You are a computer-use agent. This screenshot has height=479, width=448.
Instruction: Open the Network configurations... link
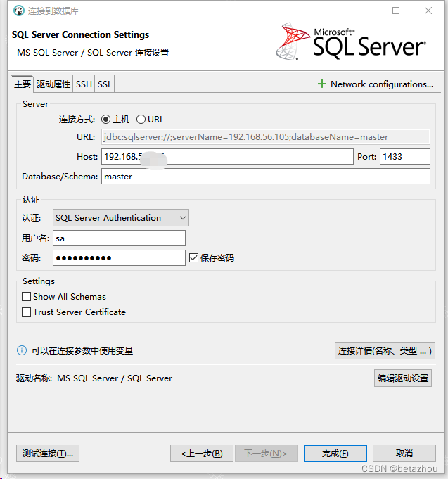(382, 84)
